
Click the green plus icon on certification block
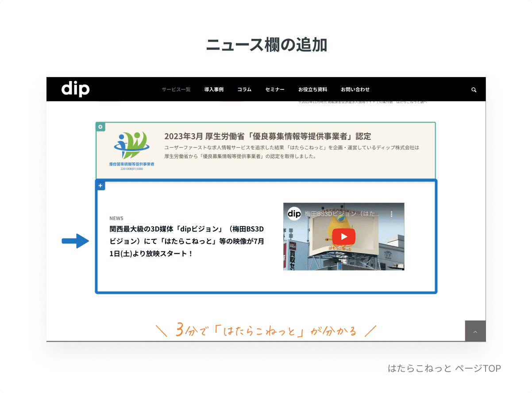pyautogui.click(x=100, y=127)
